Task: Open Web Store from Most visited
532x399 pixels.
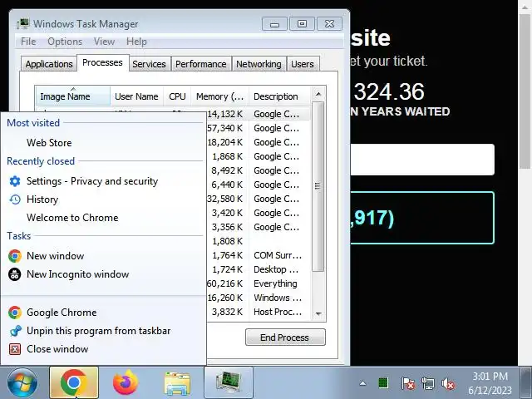Action: pyautogui.click(x=49, y=143)
